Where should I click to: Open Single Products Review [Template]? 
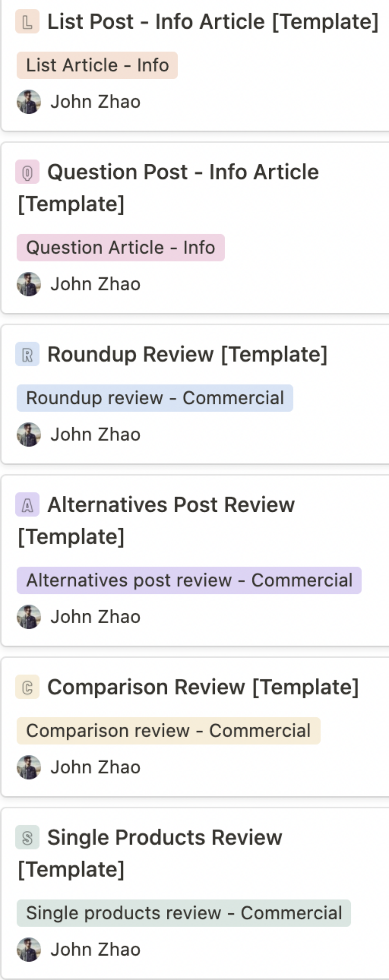150,853
